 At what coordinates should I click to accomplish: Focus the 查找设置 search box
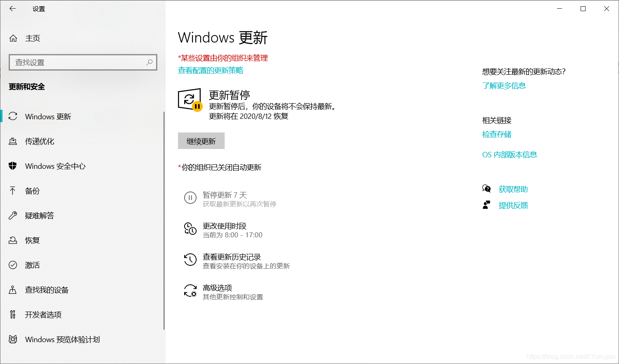[x=83, y=62]
